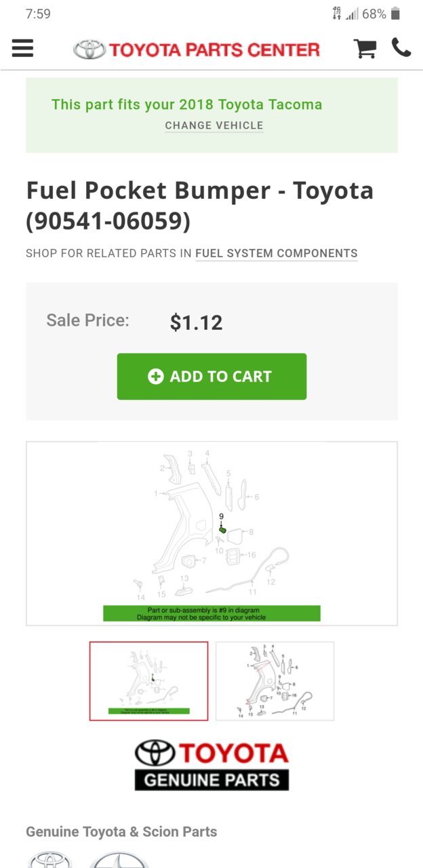Open the hamburger navigation menu
This screenshot has width=423, height=868.
pyautogui.click(x=22, y=49)
